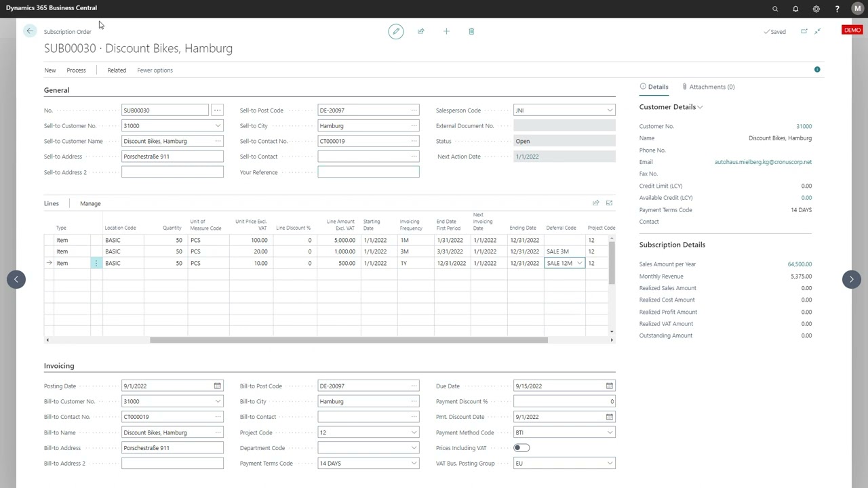Open lookup for Sell-to City
This screenshot has width=868, height=488.
(x=414, y=125)
